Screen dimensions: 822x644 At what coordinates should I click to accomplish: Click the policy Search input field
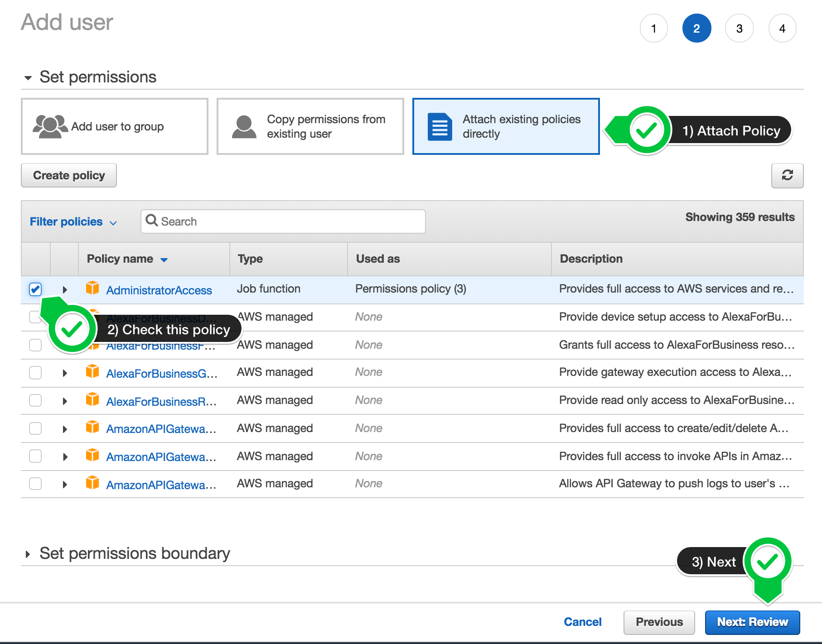tap(290, 221)
